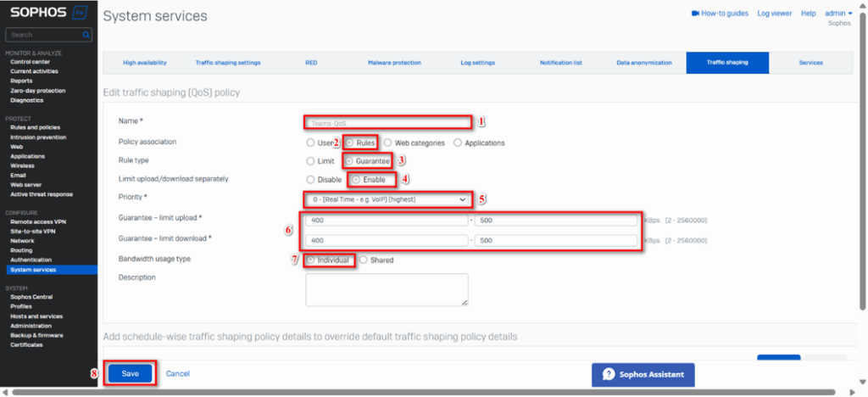
Task: Click in the Description text area
Action: (387, 288)
